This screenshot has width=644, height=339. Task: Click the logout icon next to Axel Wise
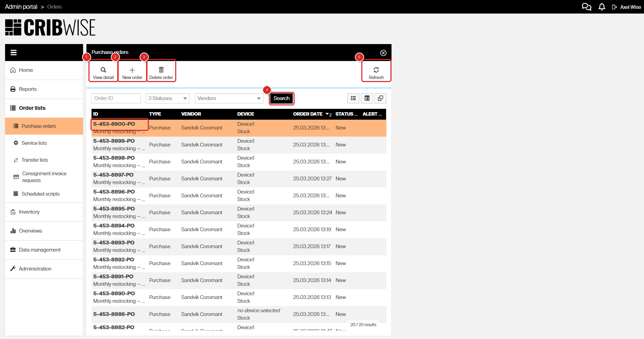[614, 6]
